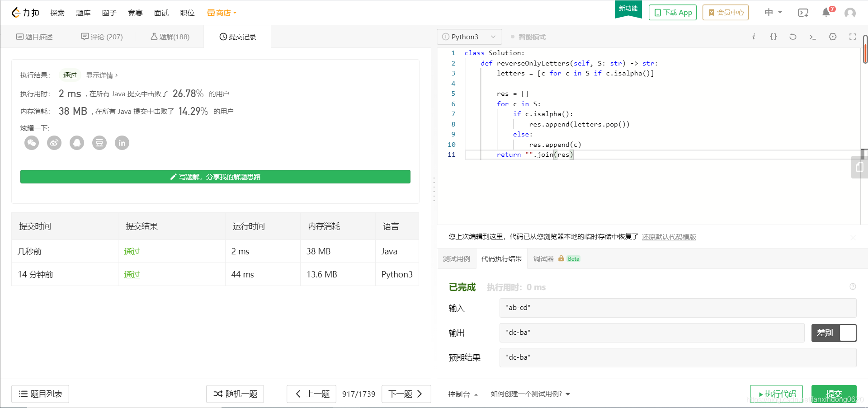Image resolution: width=868 pixels, height=408 pixels.
Task: Open the 代码执行结果 tab
Action: click(x=502, y=258)
